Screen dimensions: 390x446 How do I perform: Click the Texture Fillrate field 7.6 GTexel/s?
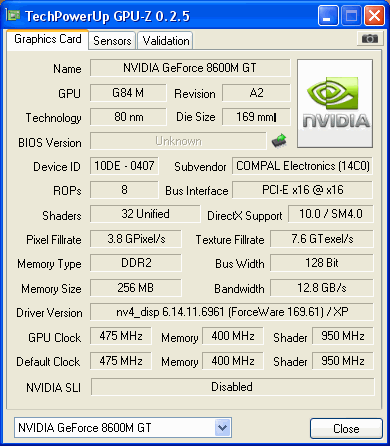(322, 239)
